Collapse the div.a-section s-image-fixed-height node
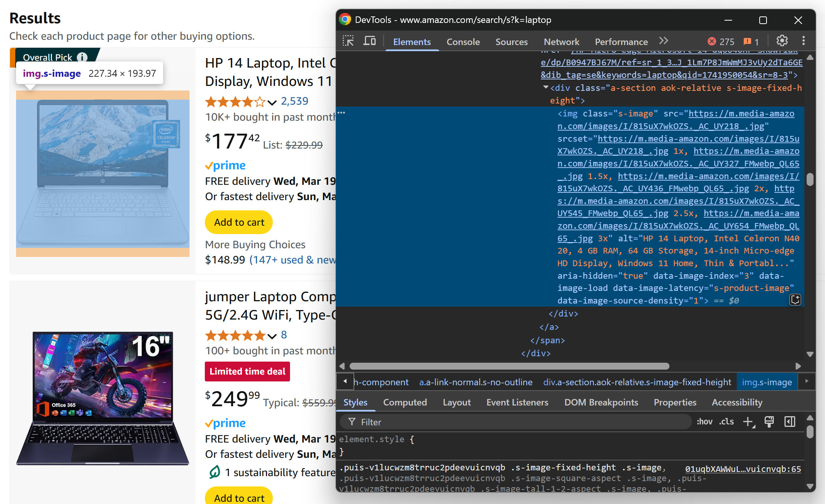Viewport: 825px width, 504px height. [x=546, y=87]
